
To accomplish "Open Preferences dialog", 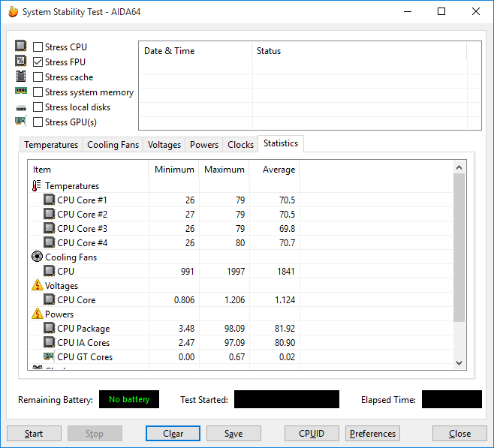I will tap(372, 434).
